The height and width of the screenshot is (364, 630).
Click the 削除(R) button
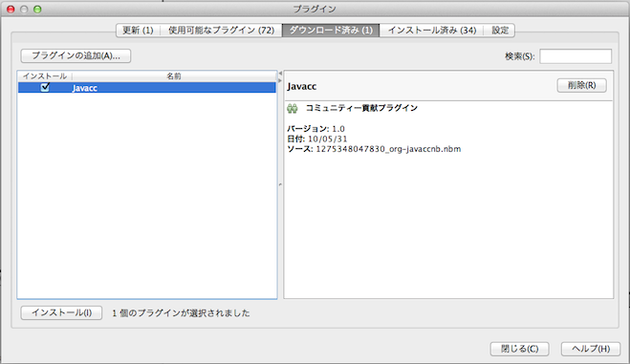(x=582, y=85)
